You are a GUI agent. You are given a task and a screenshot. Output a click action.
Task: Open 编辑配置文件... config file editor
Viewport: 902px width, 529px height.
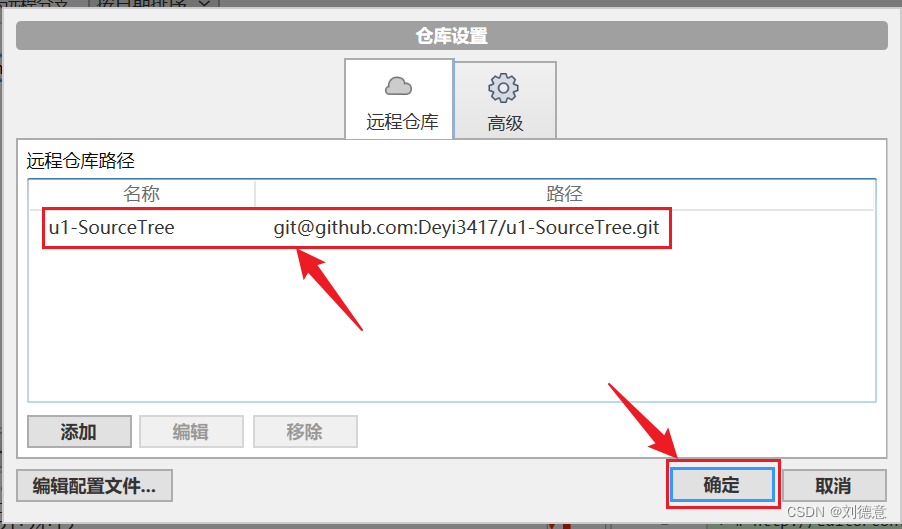click(94, 486)
